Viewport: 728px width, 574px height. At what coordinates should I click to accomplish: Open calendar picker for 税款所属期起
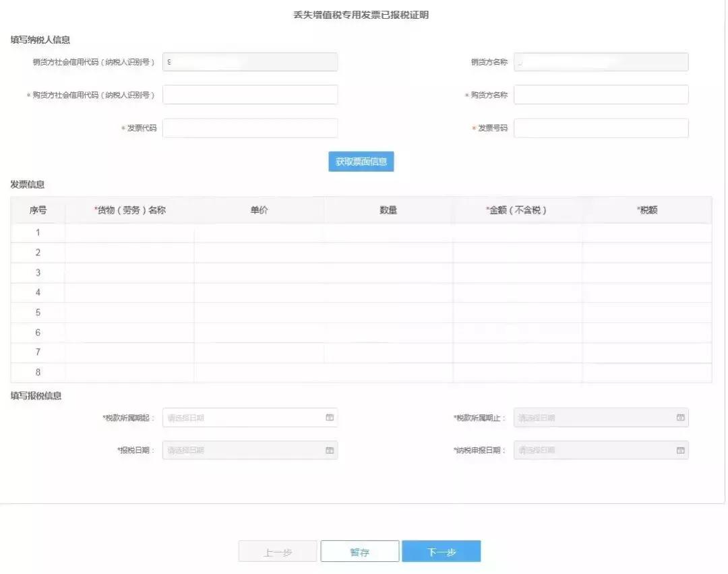click(x=329, y=417)
